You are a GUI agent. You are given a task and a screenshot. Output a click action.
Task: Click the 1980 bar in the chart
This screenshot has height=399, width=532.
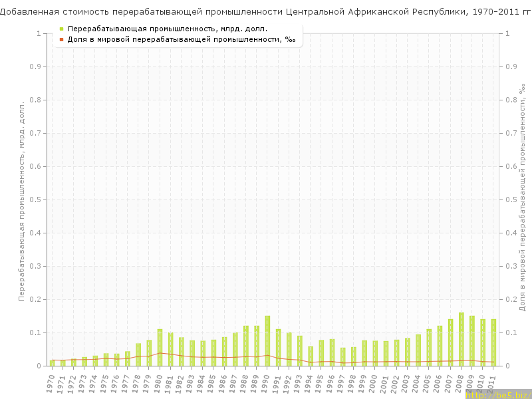tap(160, 347)
